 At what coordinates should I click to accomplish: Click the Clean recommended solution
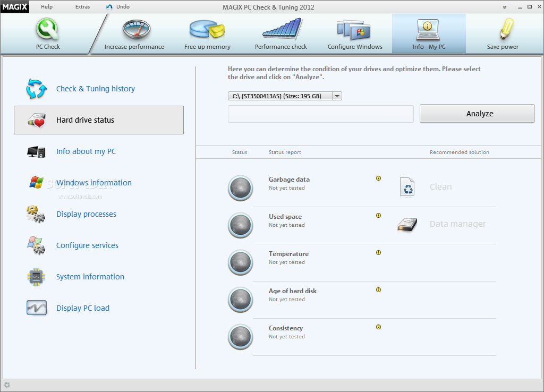pos(440,186)
